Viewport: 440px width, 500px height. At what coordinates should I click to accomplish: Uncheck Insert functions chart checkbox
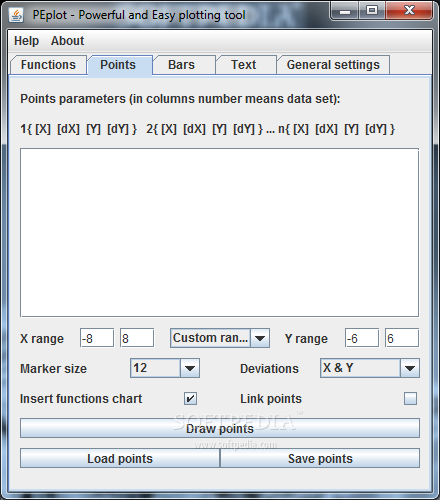click(x=190, y=398)
